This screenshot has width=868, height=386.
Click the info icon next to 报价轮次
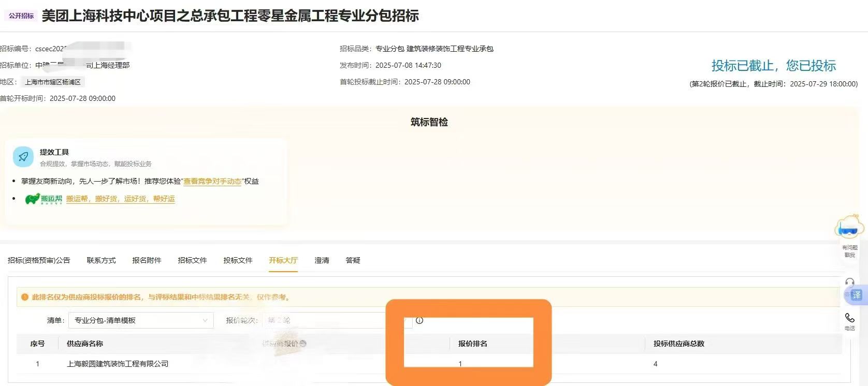[x=419, y=320]
